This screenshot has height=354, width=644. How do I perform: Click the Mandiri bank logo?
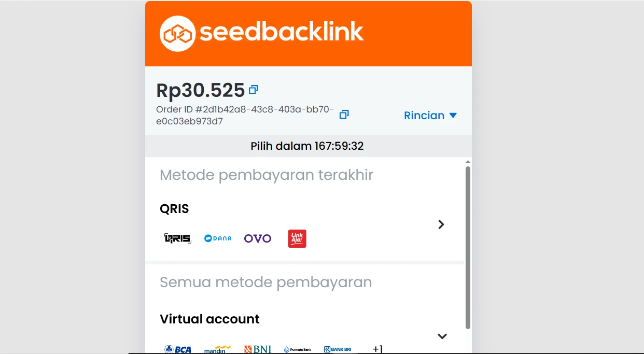[x=218, y=349]
